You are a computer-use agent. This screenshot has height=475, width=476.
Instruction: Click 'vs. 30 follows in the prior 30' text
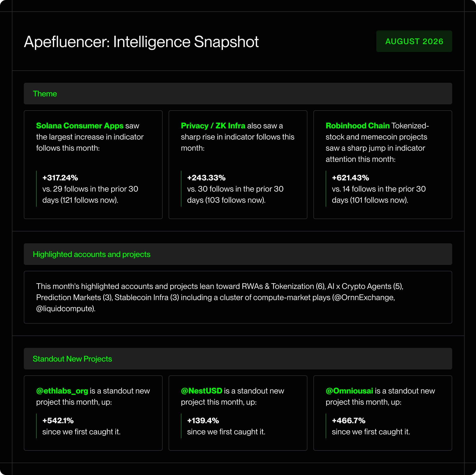[x=235, y=189]
